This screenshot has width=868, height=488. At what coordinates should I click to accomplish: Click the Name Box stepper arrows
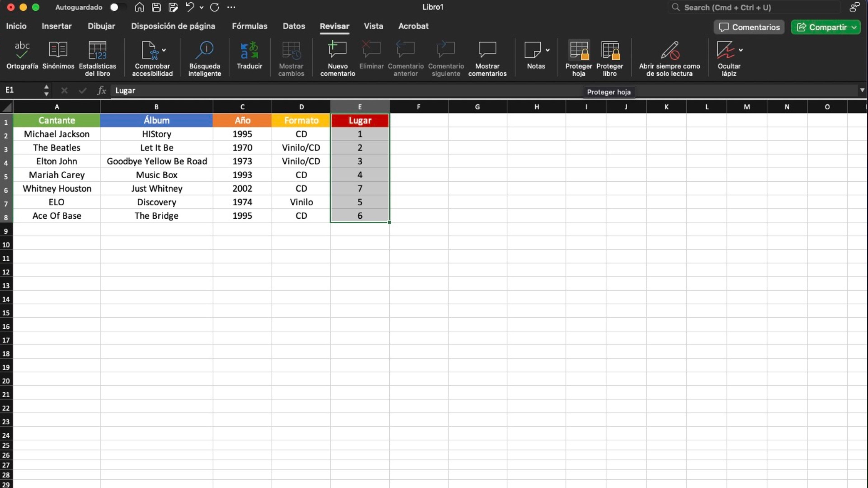(46, 90)
